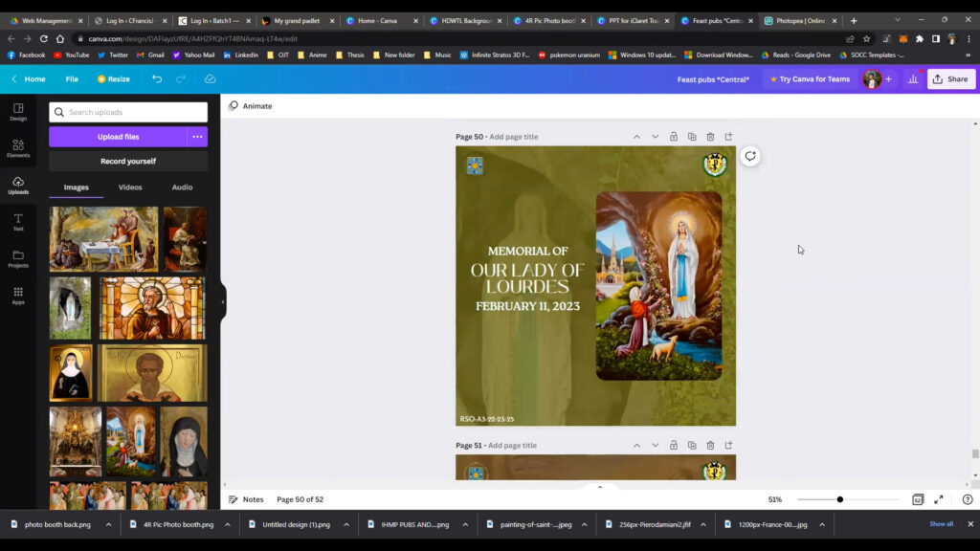The height and width of the screenshot is (551, 980).
Task: Click the Record yourself button
Action: [x=128, y=161]
